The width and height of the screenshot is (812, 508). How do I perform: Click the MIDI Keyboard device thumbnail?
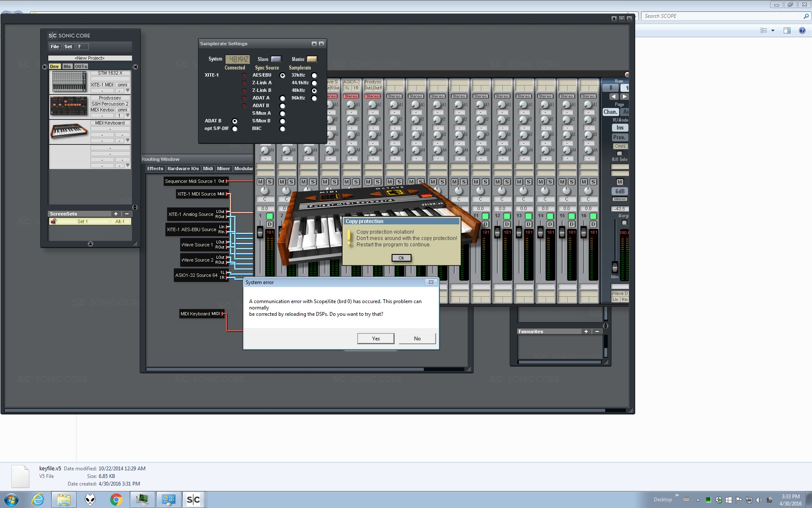[69, 131]
